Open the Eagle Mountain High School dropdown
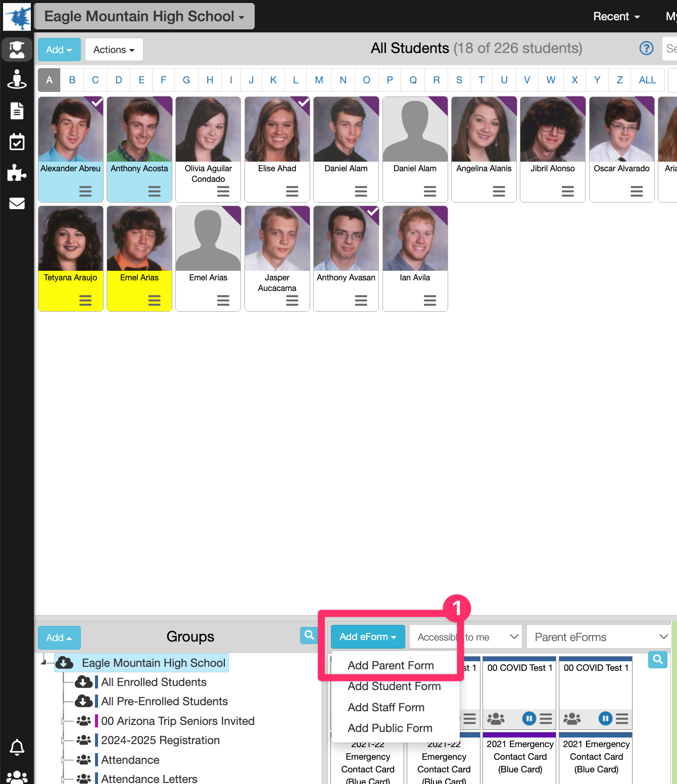677x784 pixels. pyautogui.click(x=144, y=16)
